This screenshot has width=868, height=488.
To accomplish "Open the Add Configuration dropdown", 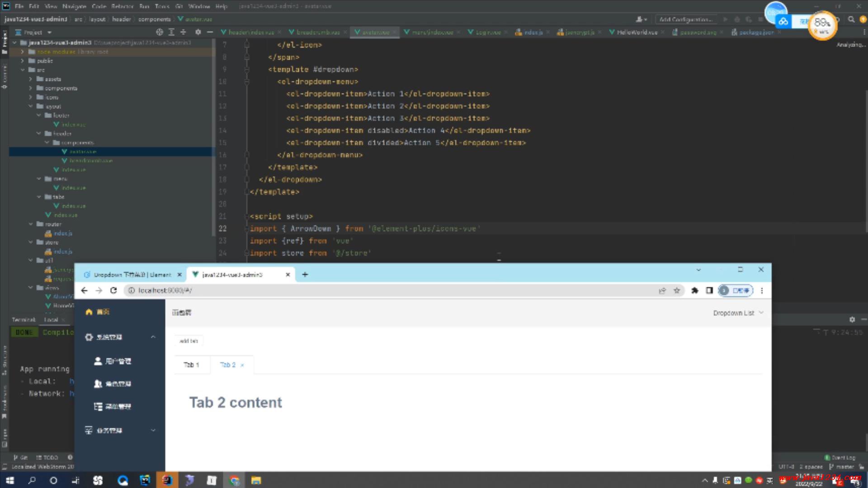I will click(686, 19).
